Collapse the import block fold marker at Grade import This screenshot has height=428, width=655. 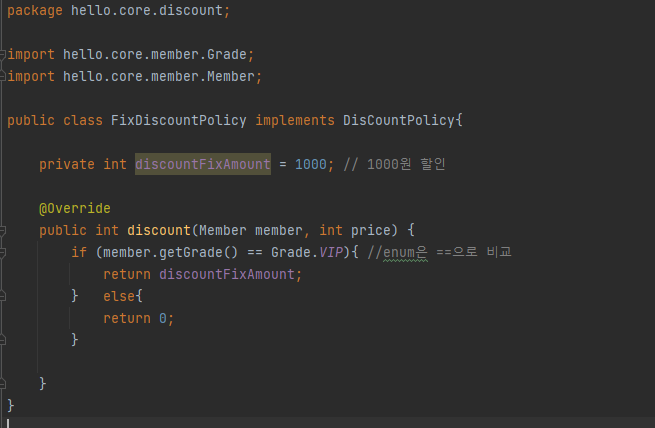[x=3, y=54]
